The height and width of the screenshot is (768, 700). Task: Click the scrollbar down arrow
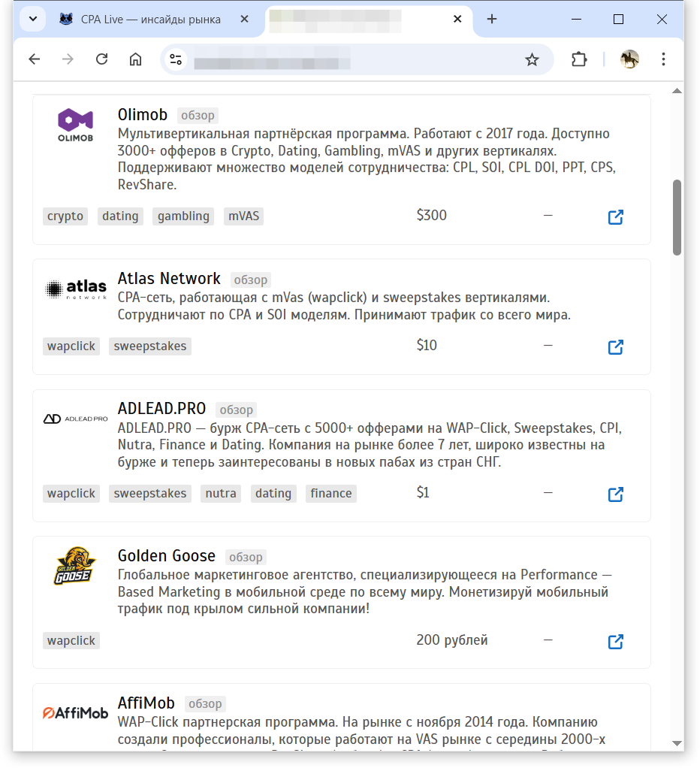coord(677,743)
